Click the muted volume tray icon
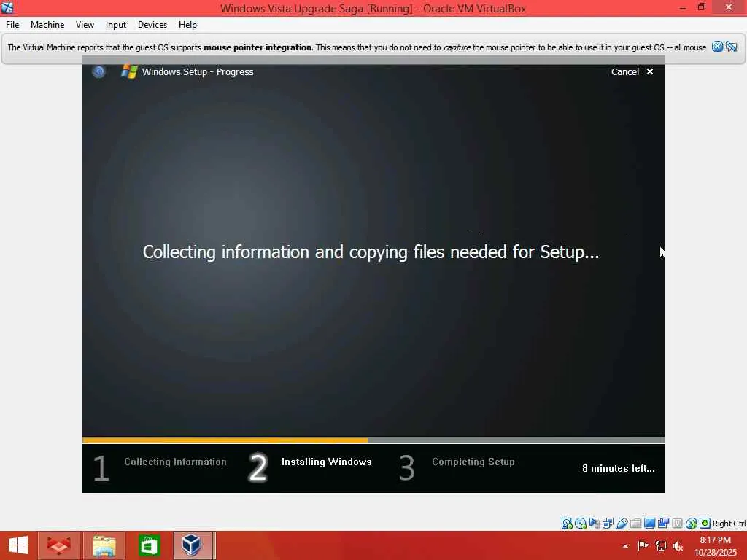The image size is (747, 560). click(x=678, y=545)
